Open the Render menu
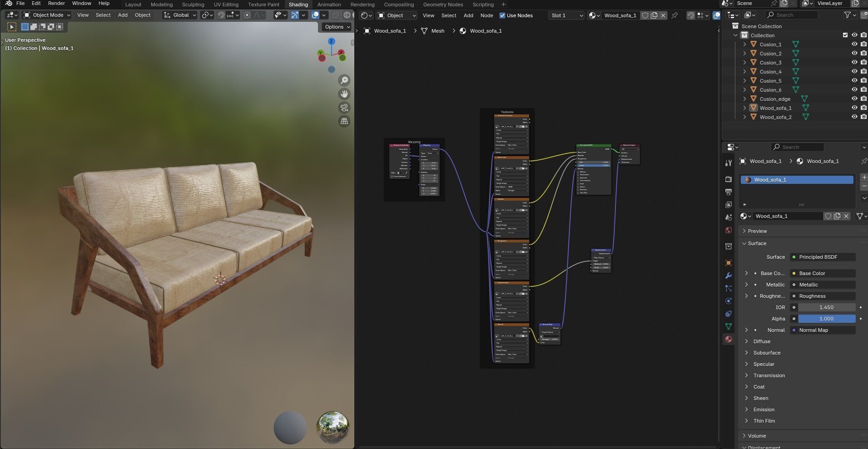This screenshot has width=868, height=449. [x=56, y=3]
